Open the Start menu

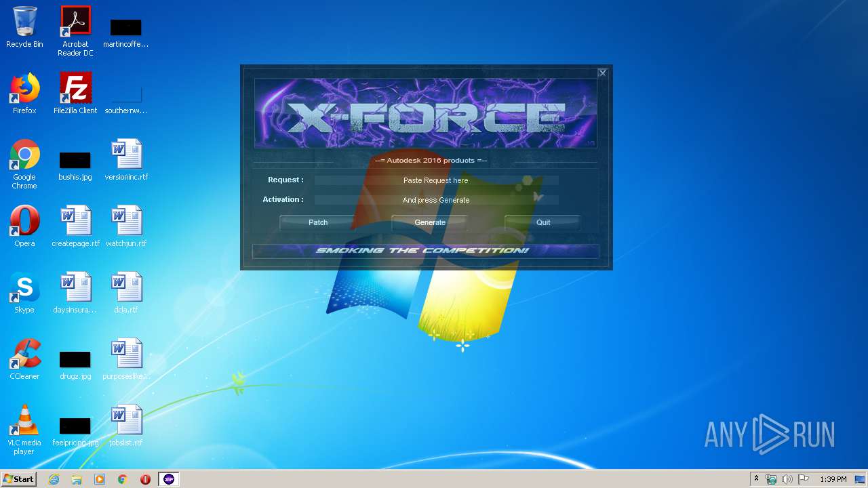pyautogui.click(x=19, y=479)
